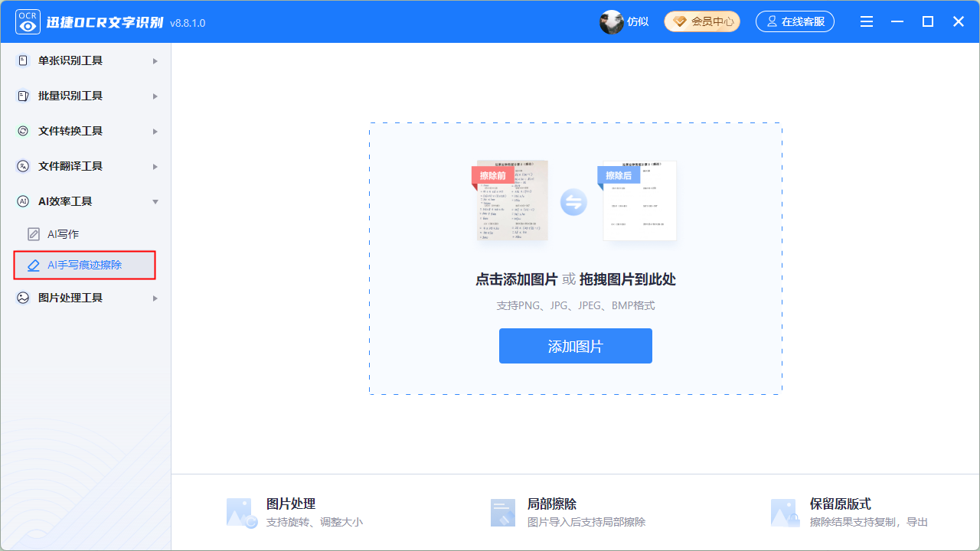The height and width of the screenshot is (551, 980).
Task: Click the OCR eye logo icon
Action: (28, 21)
